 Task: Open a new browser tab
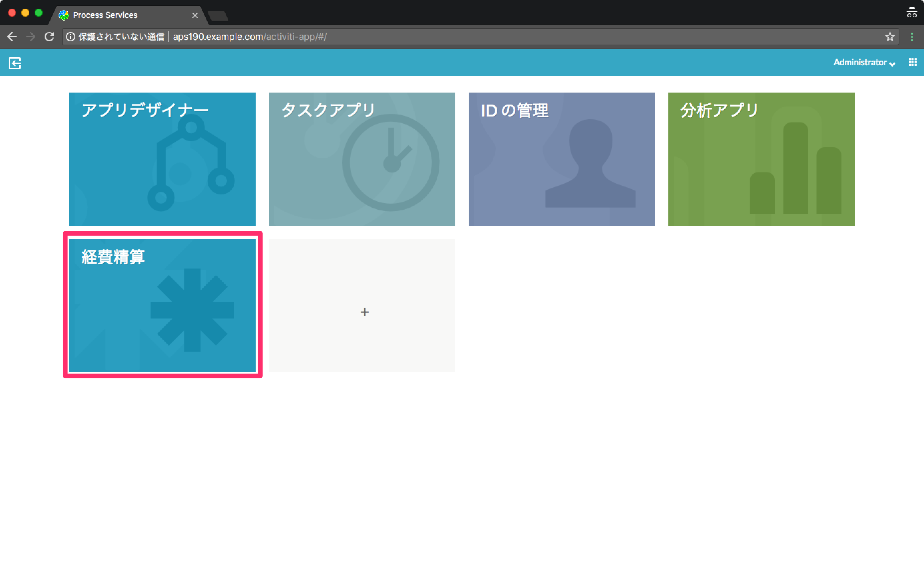point(218,16)
